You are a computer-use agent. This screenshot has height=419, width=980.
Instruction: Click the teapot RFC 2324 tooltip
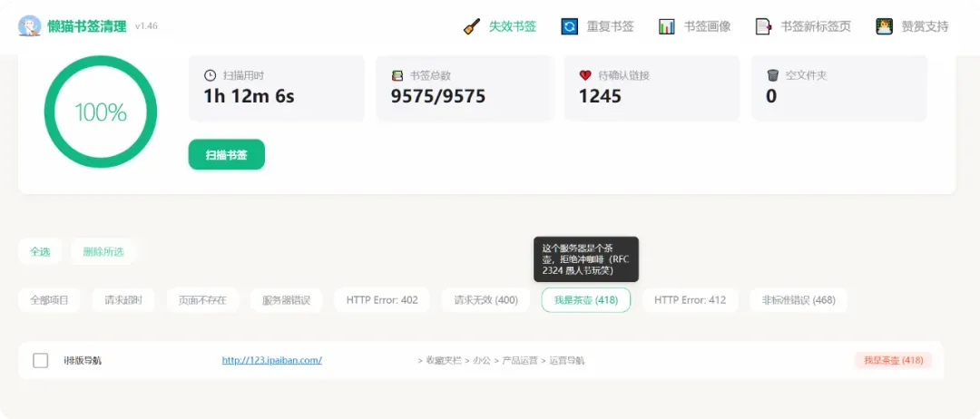point(585,259)
